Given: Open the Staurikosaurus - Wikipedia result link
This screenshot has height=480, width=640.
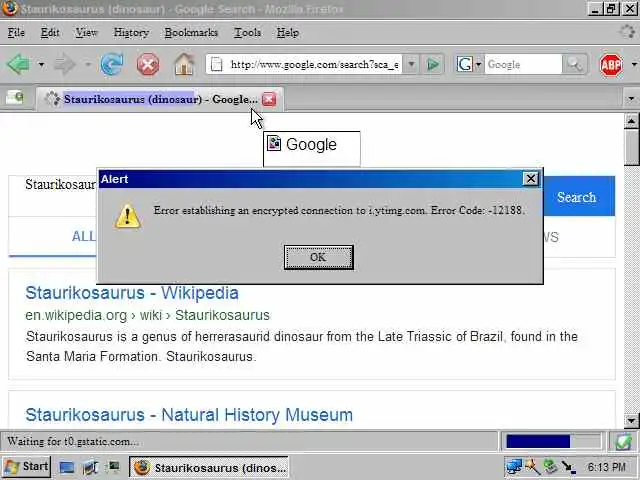Looking at the screenshot, I should click(x=132, y=293).
